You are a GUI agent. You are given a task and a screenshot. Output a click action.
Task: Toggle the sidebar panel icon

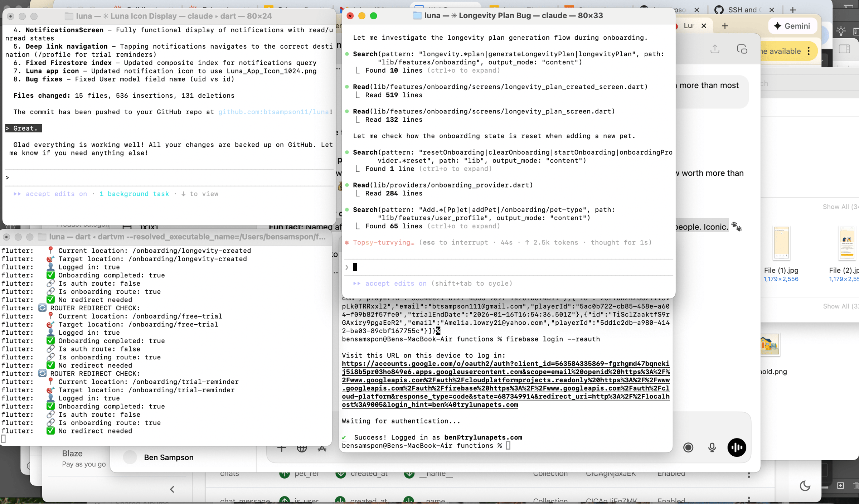tap(844, 49)
